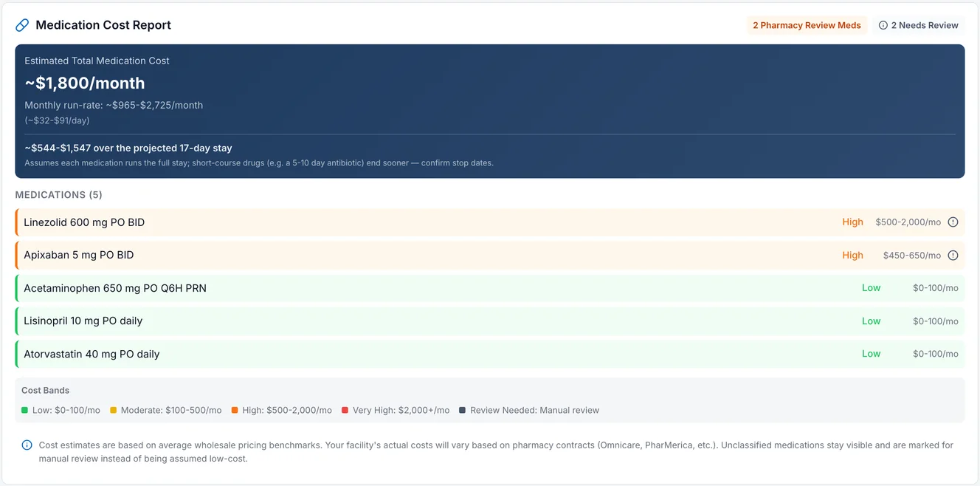This screenshot has height=486, width=980.
Task: Select Lisinopril 10 mg PO daily row
Action: 490,321
